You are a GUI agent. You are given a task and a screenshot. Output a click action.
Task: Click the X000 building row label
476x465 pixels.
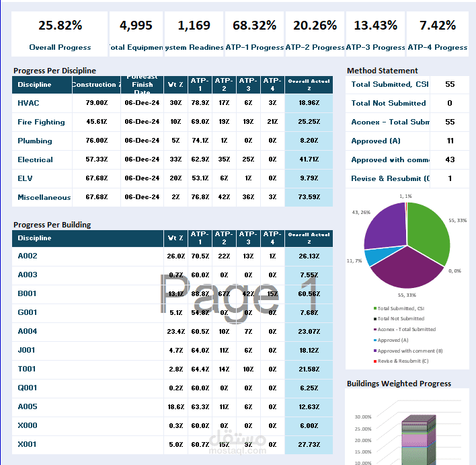coord(28,426)
